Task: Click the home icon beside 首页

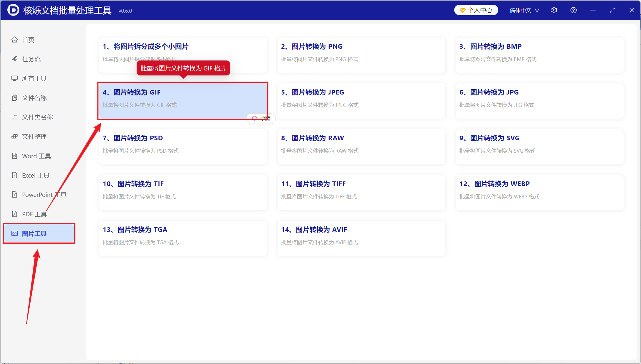Action: pos(14,40)
